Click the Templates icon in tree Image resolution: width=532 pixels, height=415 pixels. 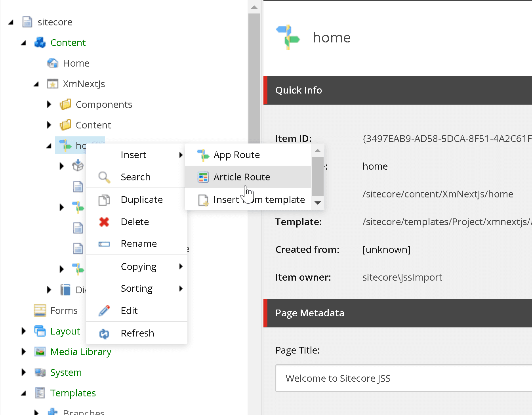[40, 393]
